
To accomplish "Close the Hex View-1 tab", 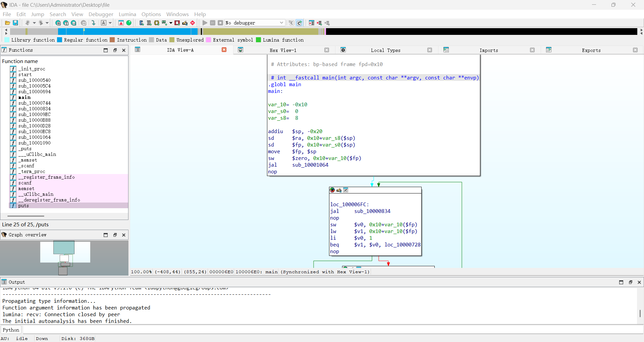I will (327, 50).
